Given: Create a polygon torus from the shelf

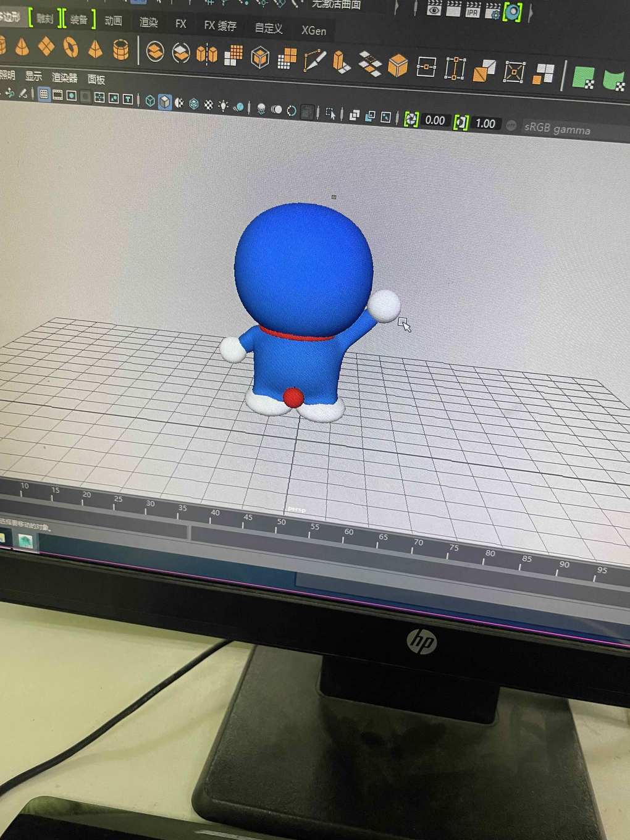Looking at the screenshot, I should click(x=71, y=47).
